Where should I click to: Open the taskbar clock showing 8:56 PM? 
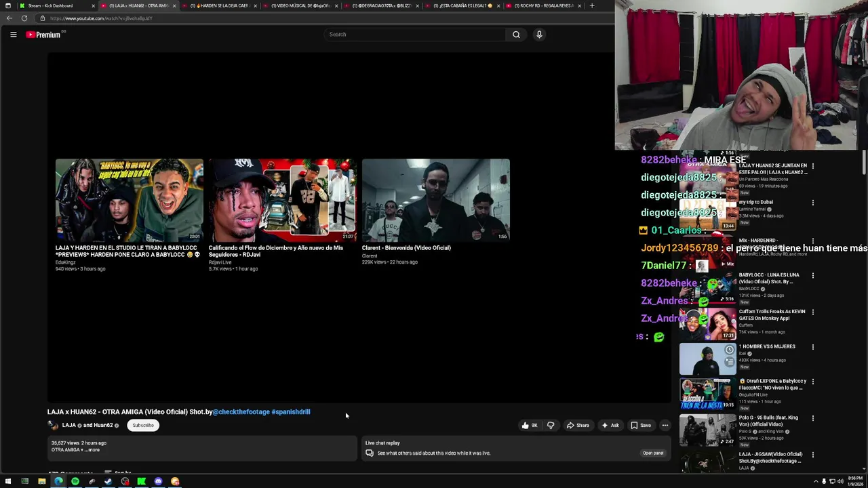click(855, 482)
